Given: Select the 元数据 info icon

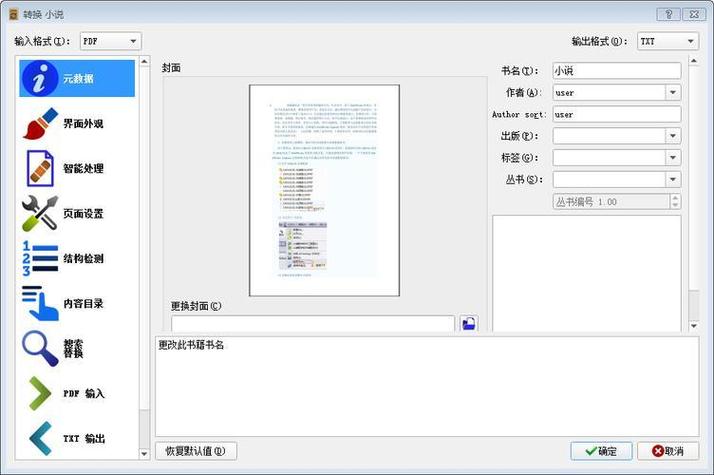Looking at the screenshot, I should 40,79.
